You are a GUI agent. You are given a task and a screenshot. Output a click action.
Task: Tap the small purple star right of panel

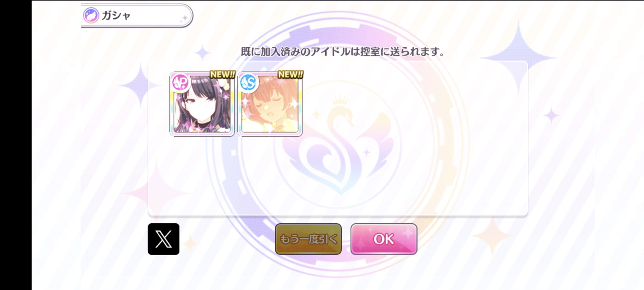tap(551, 115)
